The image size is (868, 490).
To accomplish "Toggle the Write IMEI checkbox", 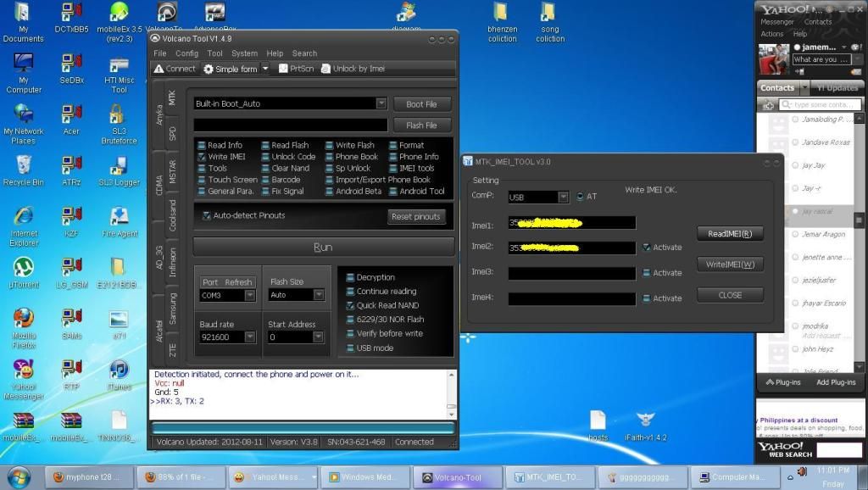I will pos(202,157).
